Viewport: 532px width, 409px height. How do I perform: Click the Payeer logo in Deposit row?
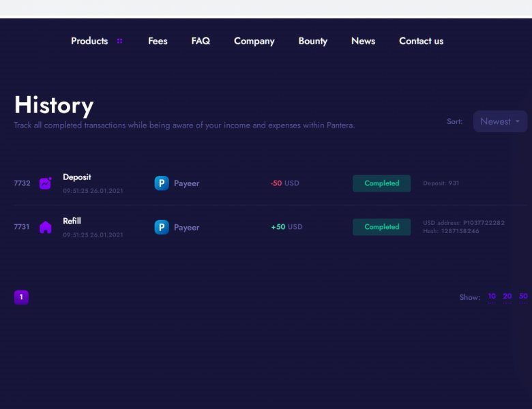pos(162,183)
